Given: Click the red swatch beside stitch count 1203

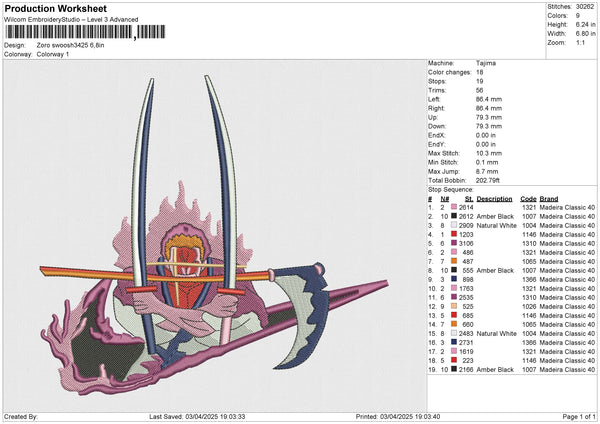Looking at the screenshot, I should click(x=454, y=234).
